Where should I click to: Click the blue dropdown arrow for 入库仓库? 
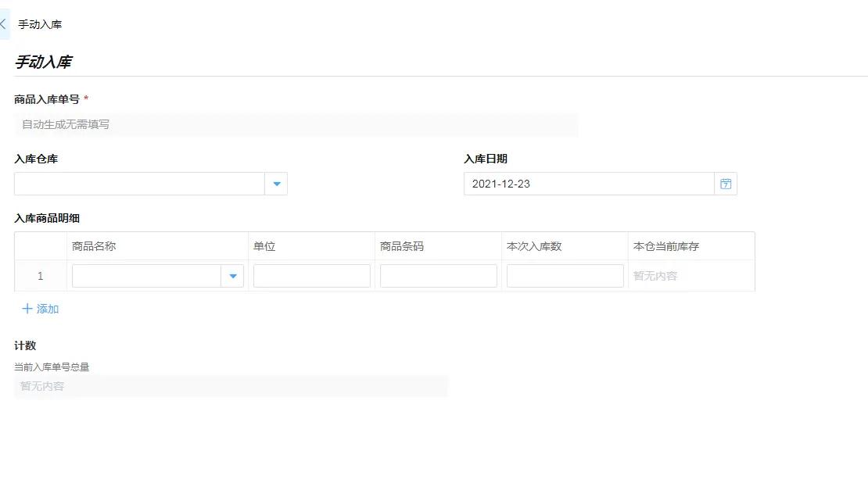pyautogui.click(x=276, y=183)
